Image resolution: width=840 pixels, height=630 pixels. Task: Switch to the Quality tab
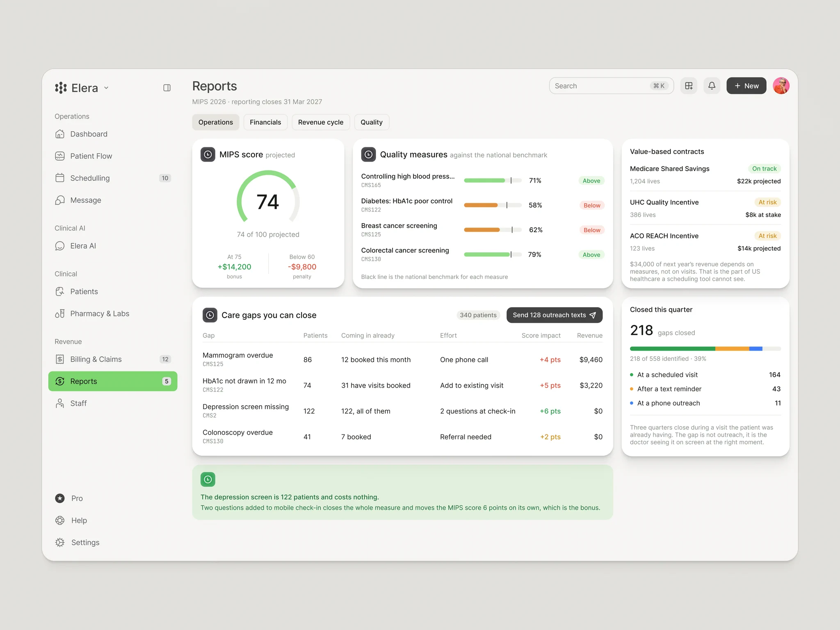[x=372, y=122]
